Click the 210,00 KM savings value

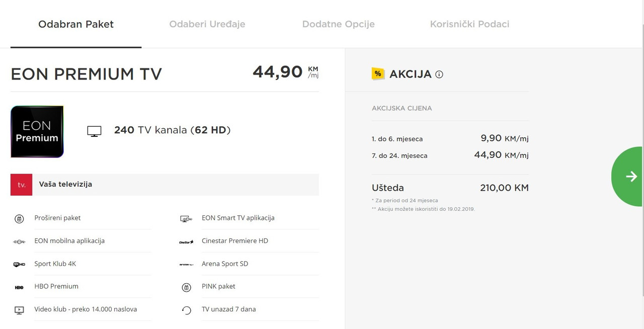(504, 188)
